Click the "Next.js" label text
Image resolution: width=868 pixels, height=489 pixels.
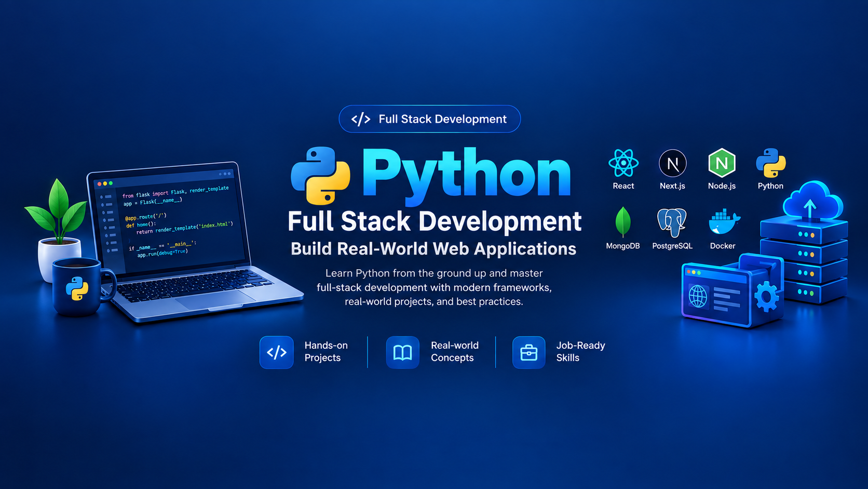pos(672,186)
